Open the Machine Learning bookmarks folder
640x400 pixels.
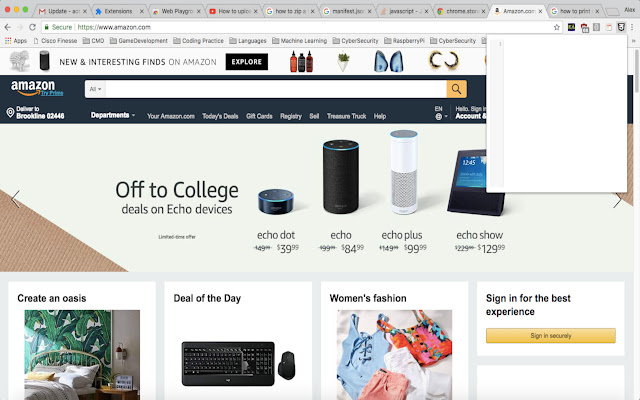(x=299, y=41)
